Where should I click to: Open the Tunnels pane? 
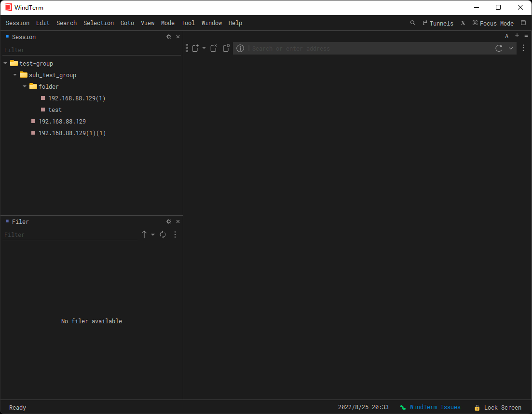click(x=438, y=23)
